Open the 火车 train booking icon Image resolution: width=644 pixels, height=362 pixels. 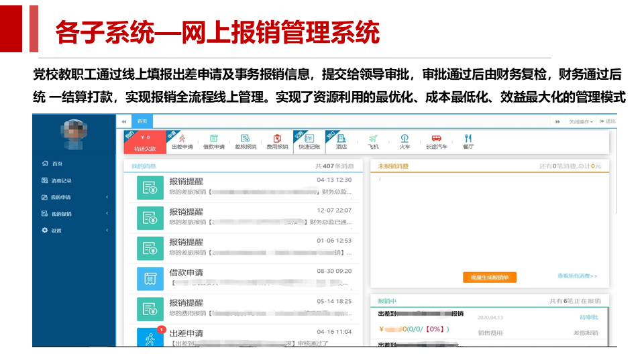(405, 141)
